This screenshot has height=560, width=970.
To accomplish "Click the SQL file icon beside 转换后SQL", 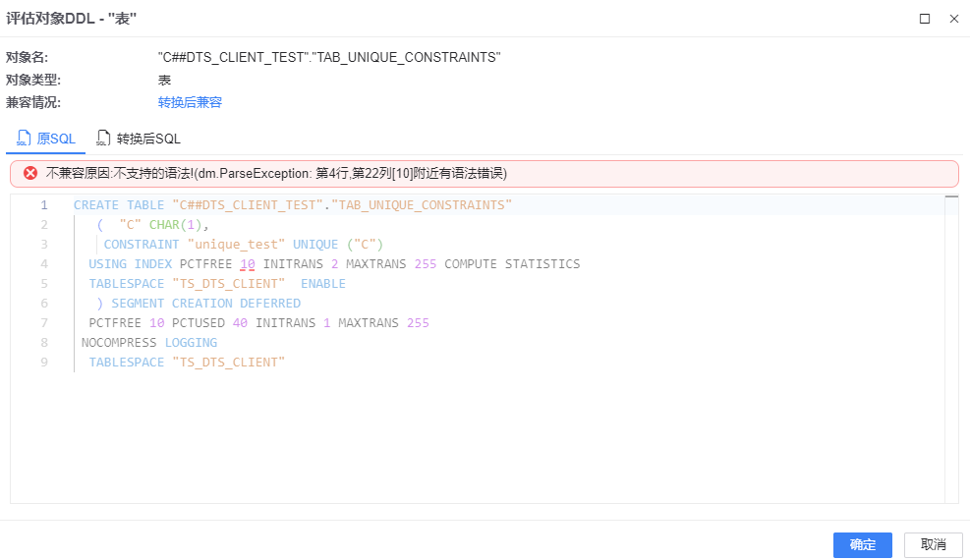I will (103, 138).
